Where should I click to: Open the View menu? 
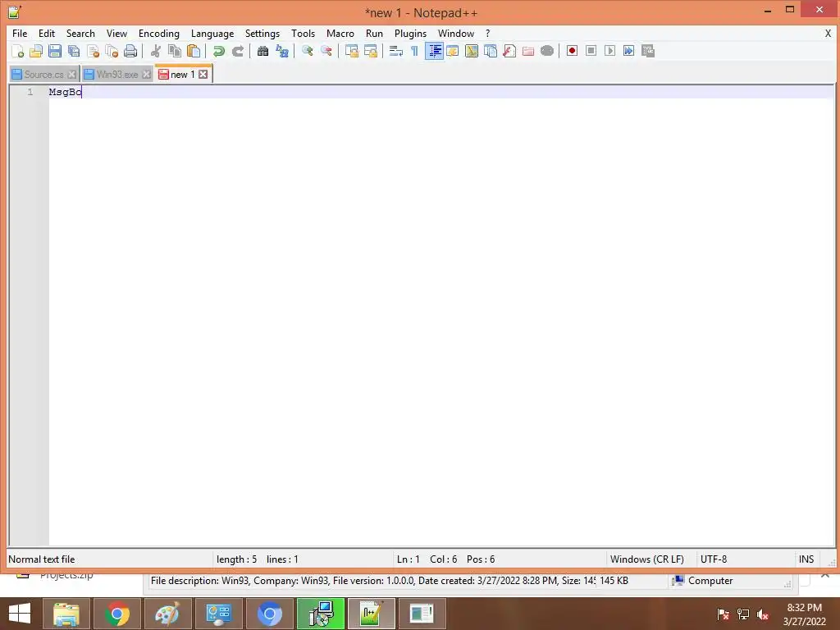[116, 33]
